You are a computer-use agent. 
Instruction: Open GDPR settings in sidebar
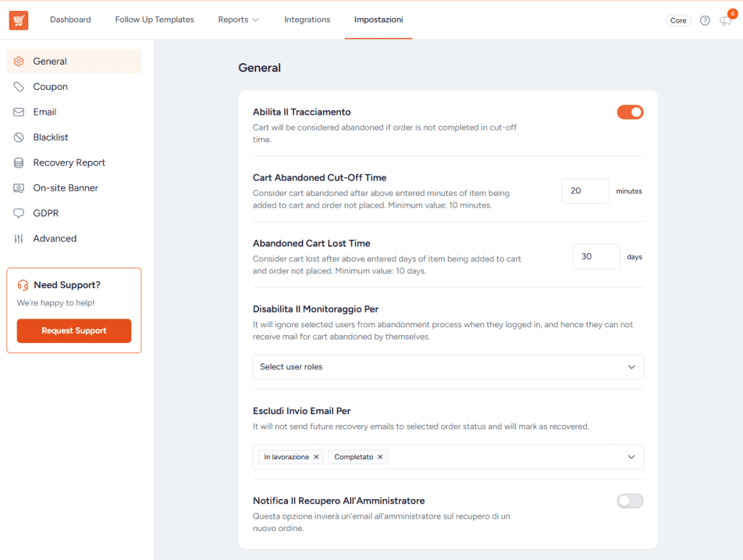coord(74,213)
